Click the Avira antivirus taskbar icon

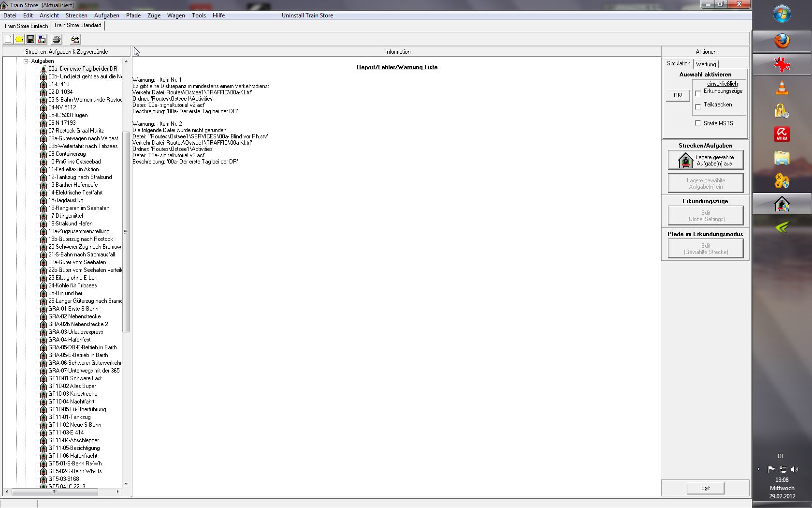point(782,134)
